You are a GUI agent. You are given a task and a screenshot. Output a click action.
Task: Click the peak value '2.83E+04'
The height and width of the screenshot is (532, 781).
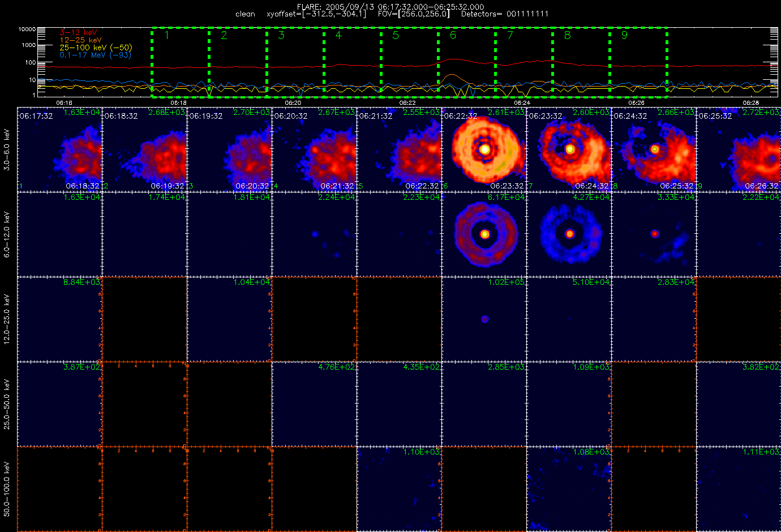point(676,282)
